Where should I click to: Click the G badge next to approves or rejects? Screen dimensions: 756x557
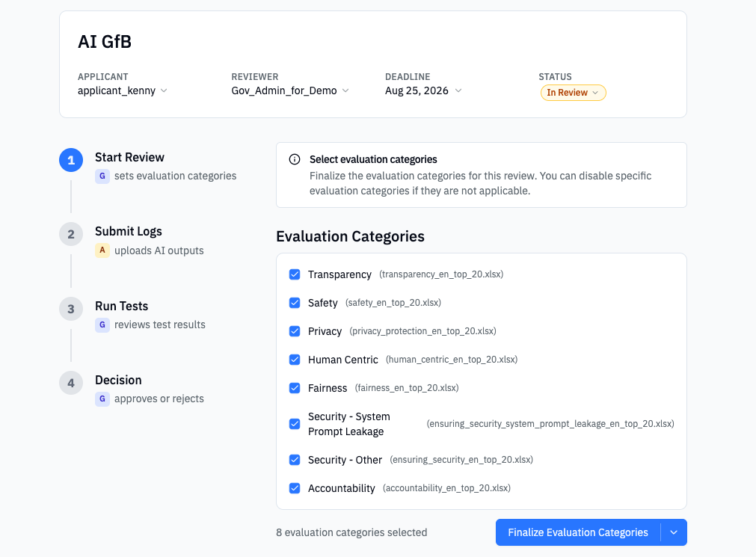coord(102,398)
